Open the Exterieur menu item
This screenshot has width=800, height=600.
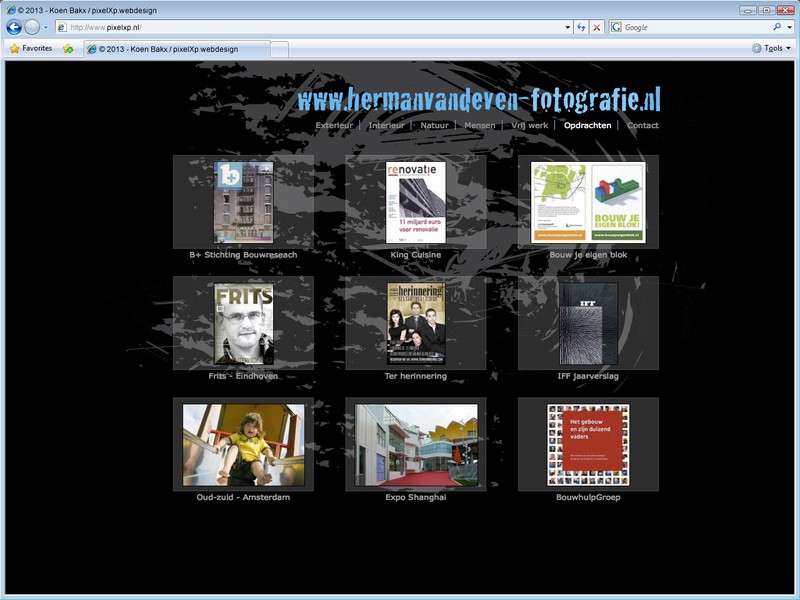coord(334,126)
